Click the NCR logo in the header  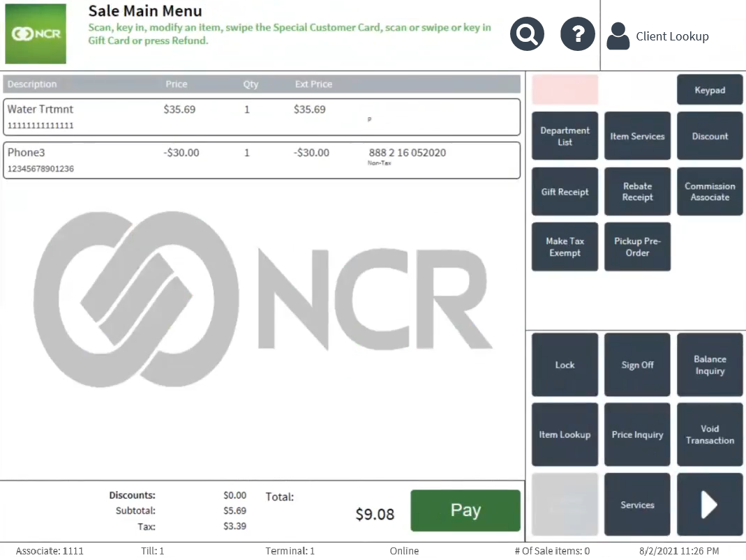click(x=36, y=33)
